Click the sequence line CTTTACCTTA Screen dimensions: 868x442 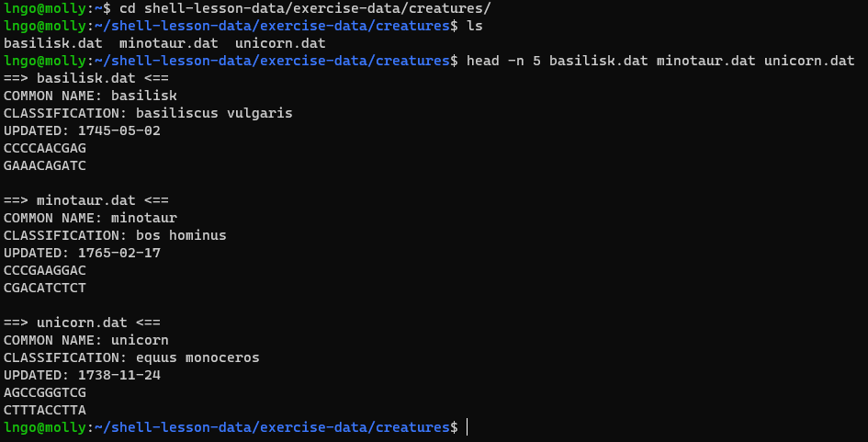click(x=45, y=410)
